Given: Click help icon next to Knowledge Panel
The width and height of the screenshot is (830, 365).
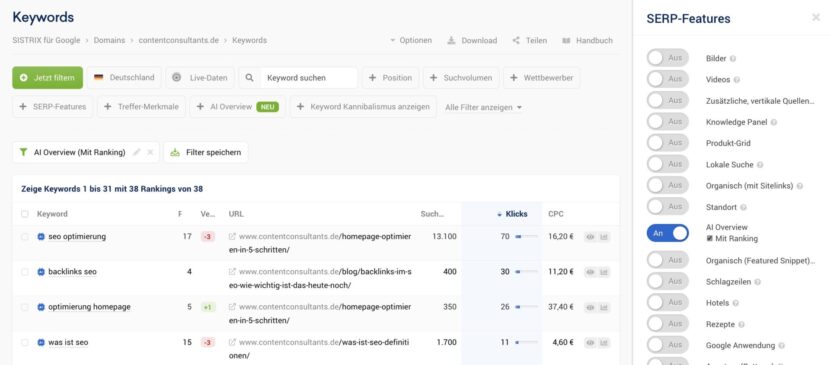Looking at the screenshot, I should 774,122.
